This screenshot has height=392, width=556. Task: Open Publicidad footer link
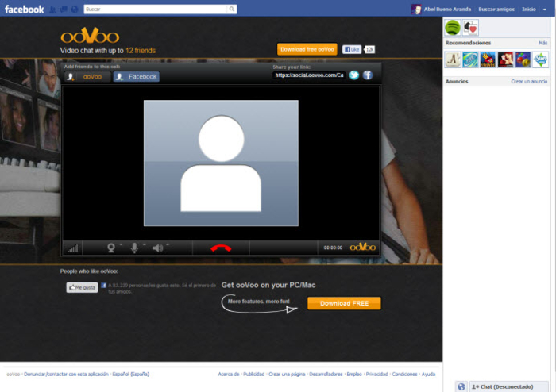coord(254,375)
